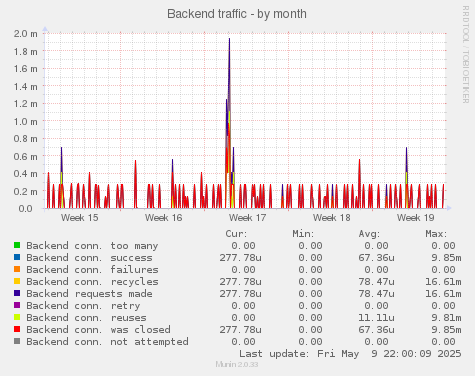Image resolution: width=475 pixels, height=376 pixels.
Task: Click the '0.2 m' y-axis label
Action: click(26, 192)
